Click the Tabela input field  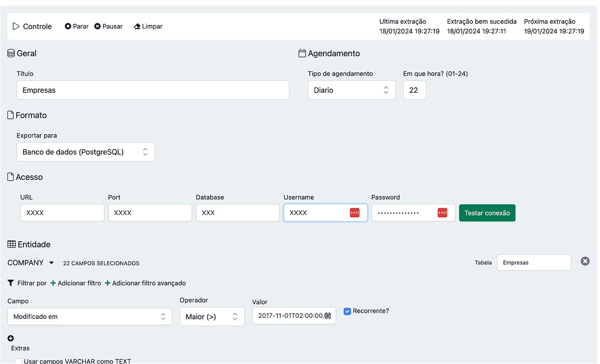(x=534, y=263)
